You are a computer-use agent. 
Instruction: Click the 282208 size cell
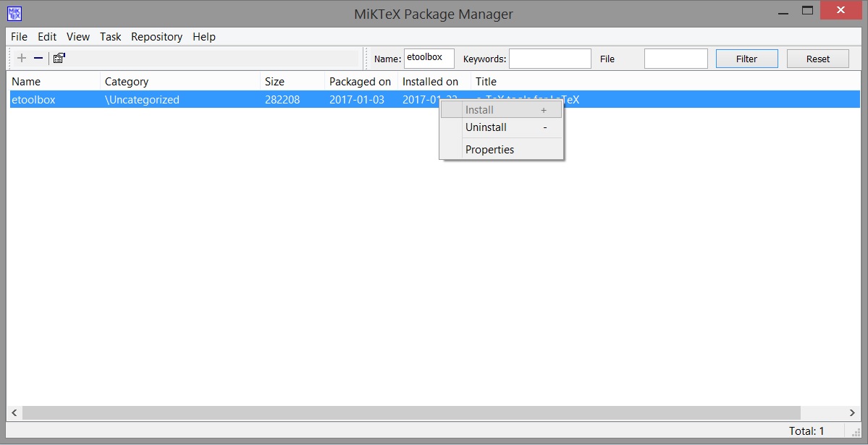tap(282, 100)
